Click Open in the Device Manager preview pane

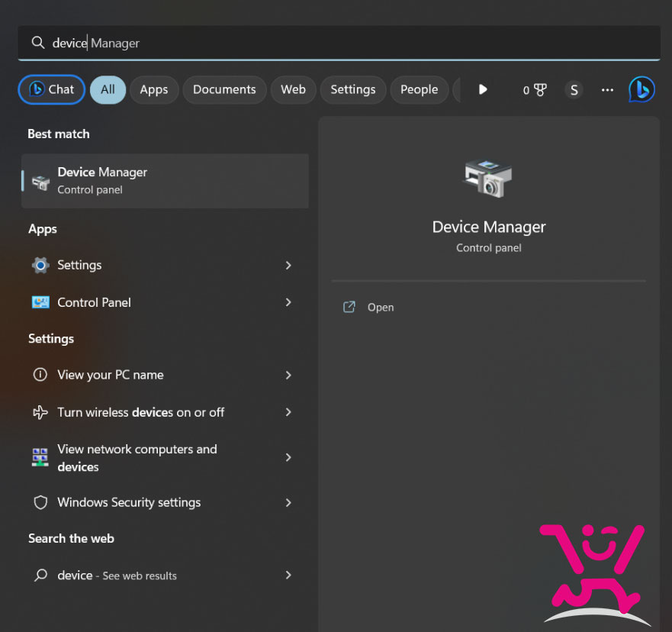[x=381, y=307]
